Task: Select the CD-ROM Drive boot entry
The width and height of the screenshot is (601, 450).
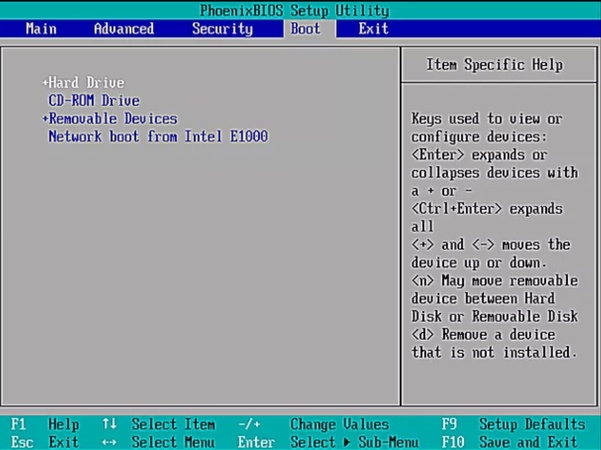Action: tap(94, 100)
